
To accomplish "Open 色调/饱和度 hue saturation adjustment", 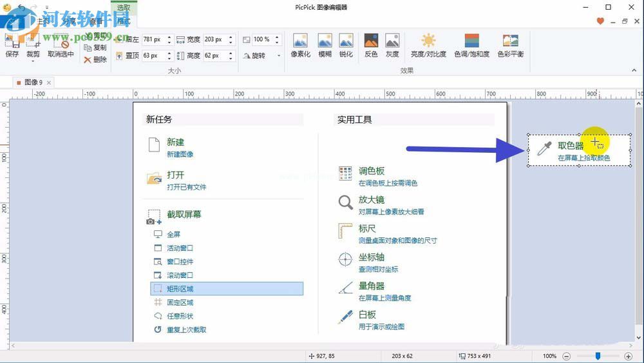I will click(x=471, y=45).
